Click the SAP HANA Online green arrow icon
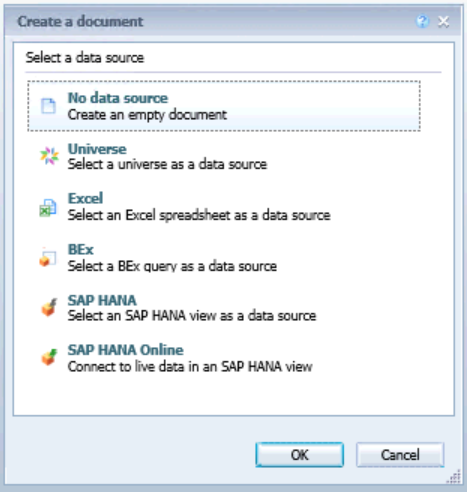The image size is (467, 492). point(49,357)
